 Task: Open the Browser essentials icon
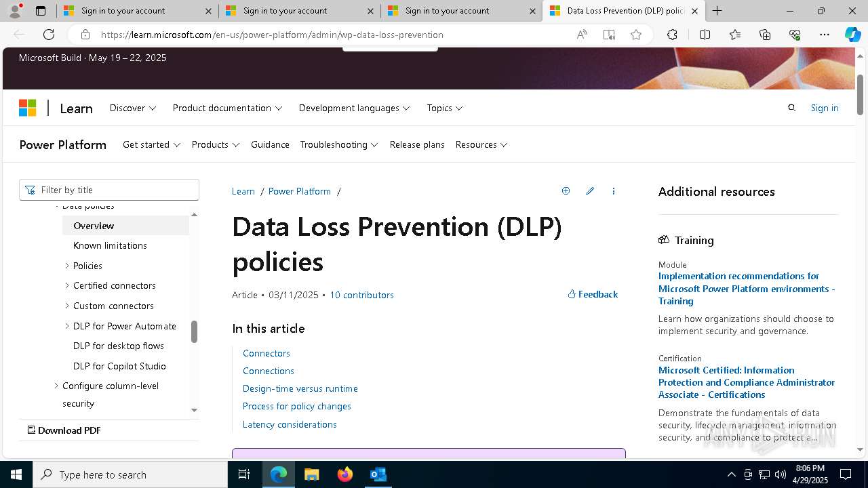click(x=795, y=35)
